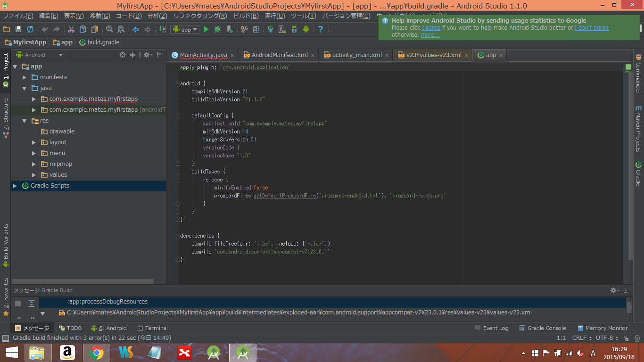This screenshot has height=362, width=644.
Task: Click the editor vertical scrollbar
Action: point(630,166)
